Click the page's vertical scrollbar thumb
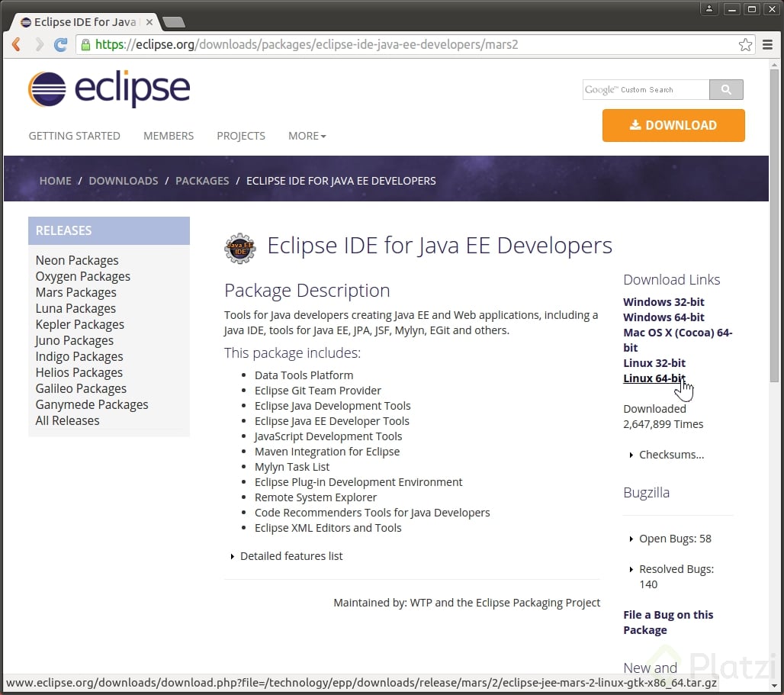This screenshot has height=695, width=784. tap(774, 226)
